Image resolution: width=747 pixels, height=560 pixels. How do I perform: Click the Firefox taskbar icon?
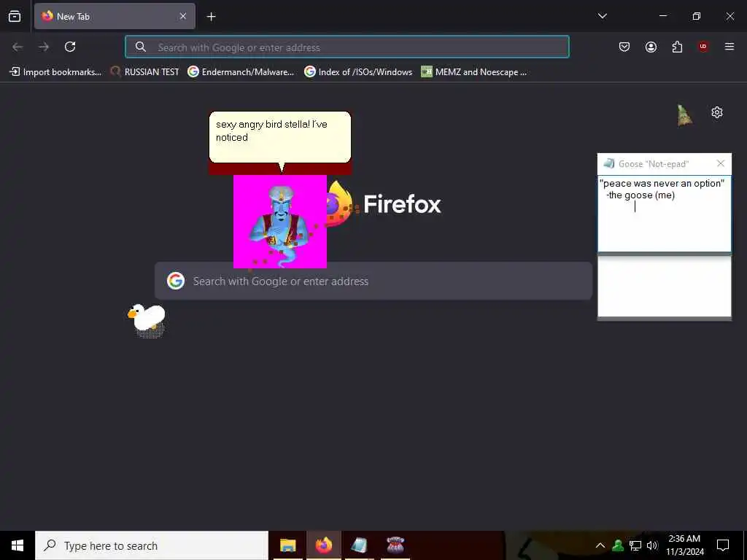[x=323, y=545]
